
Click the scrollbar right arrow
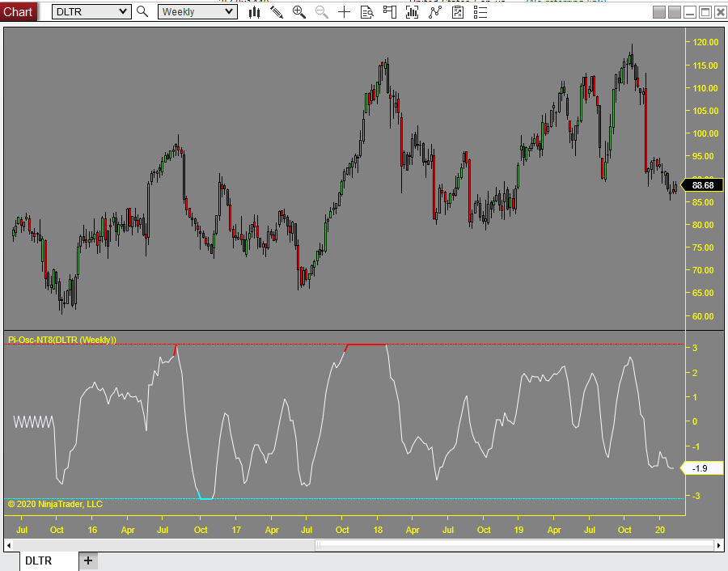[x=719, y=546]
